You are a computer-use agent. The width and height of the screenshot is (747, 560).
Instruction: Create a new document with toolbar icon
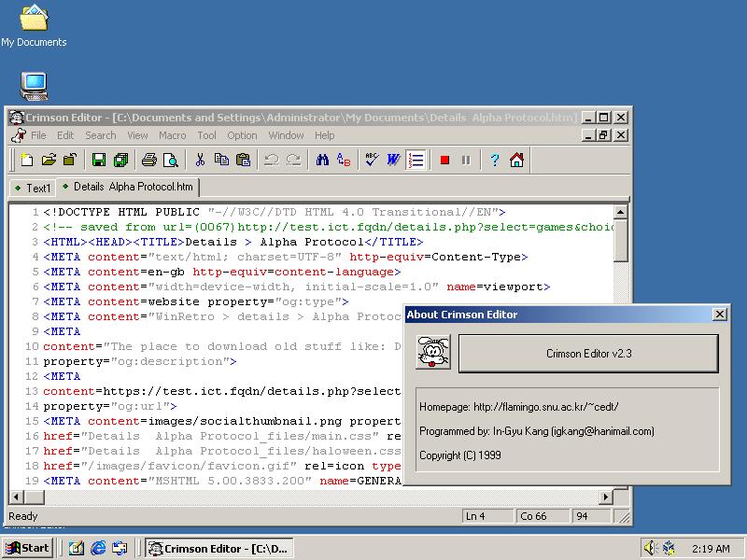pyautogui.click(x=27, y=161)
